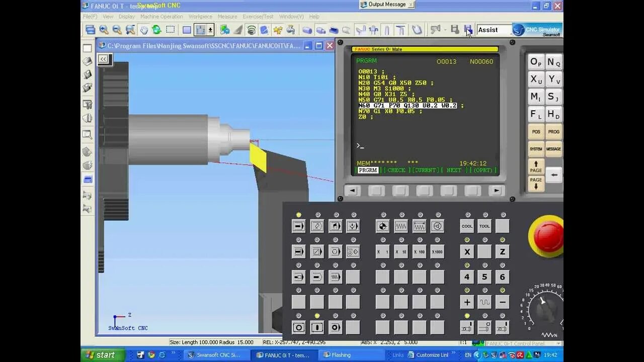Screen dimensions: 644x362
Task: Click the rapid traverse key between plus and minus
Action: [x=485, y=302]
